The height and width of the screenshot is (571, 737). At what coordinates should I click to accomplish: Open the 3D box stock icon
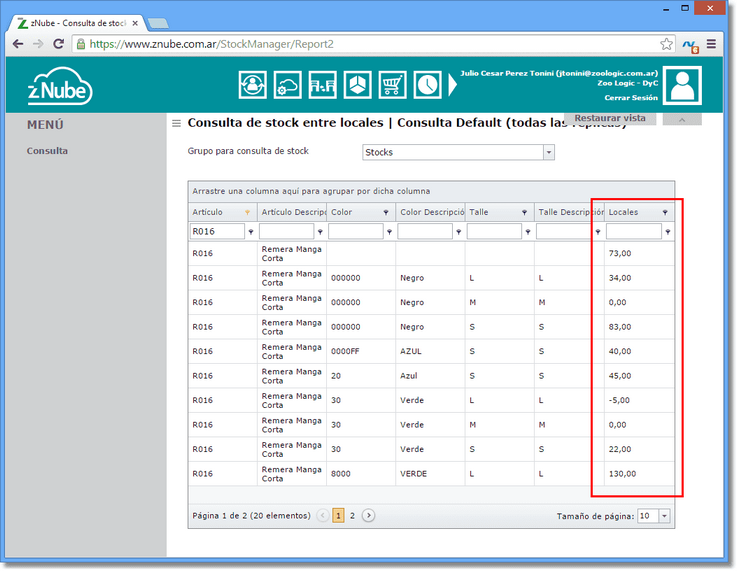(x=358, y=85)
